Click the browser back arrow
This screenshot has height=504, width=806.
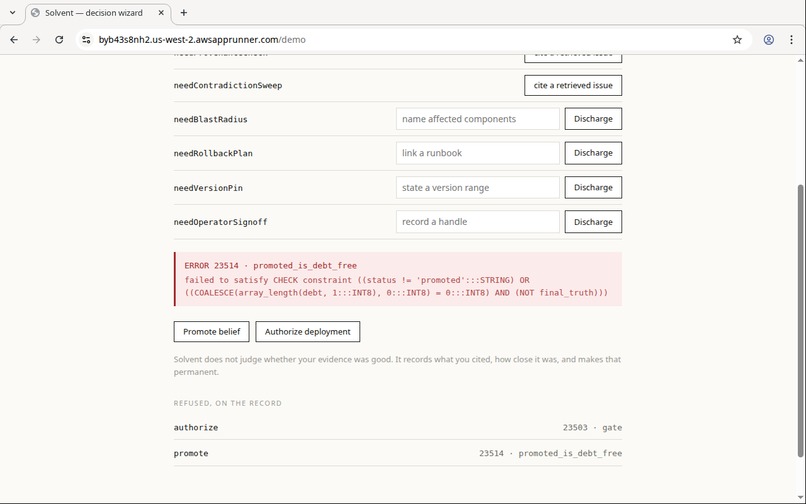tap(14, 40)
